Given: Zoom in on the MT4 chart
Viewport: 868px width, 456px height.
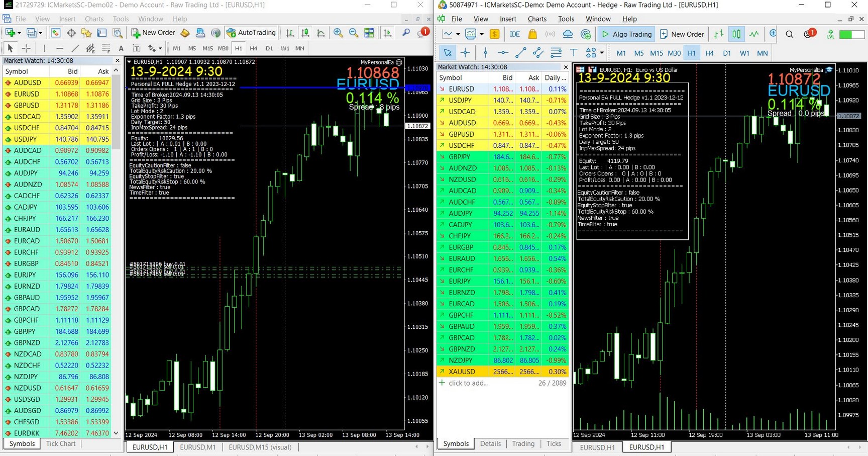Looking at the screenshot, I should [x=338, y=33].
